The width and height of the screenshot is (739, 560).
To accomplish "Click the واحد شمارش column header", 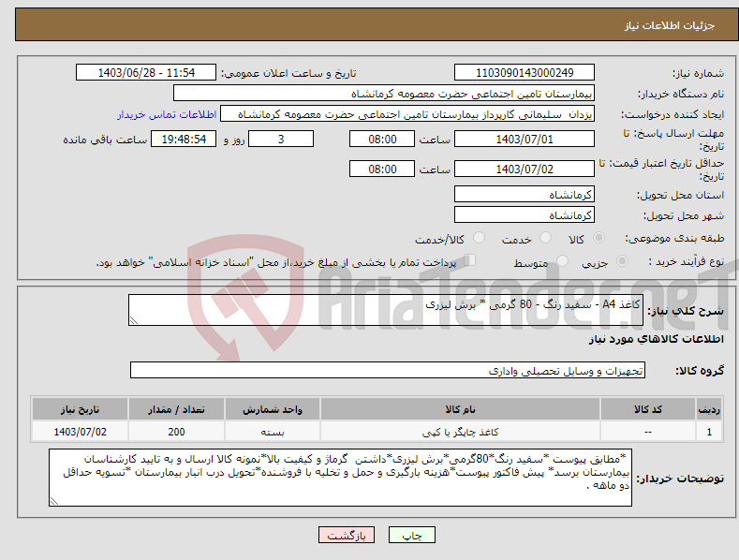I will tap(273, 409).
